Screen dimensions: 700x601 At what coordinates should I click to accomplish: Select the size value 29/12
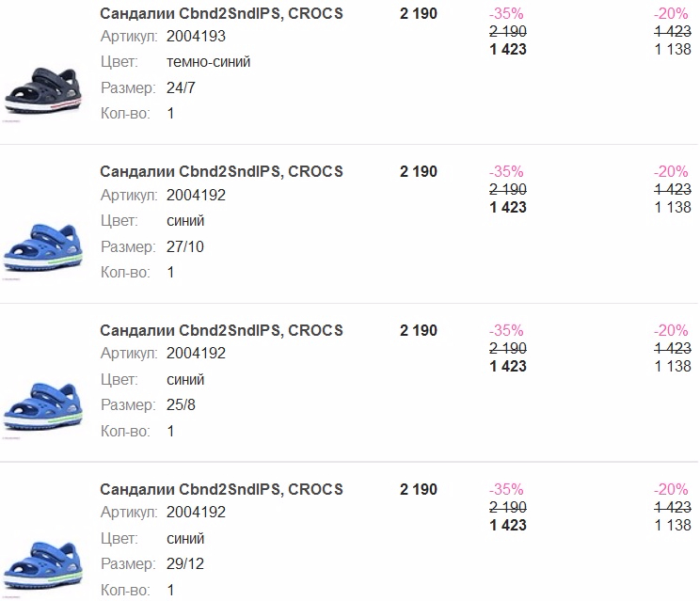point(184,564)
